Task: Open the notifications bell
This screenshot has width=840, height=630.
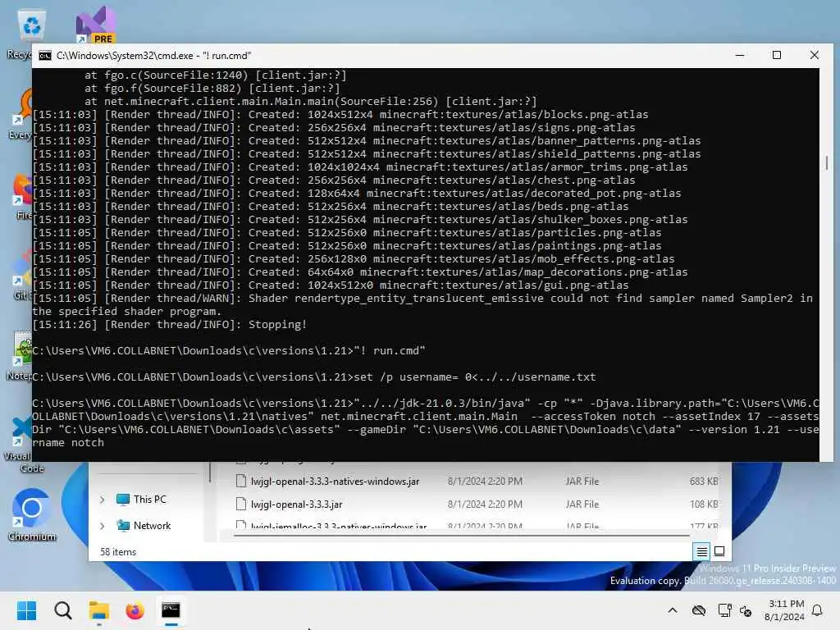Action: point(817,610)
